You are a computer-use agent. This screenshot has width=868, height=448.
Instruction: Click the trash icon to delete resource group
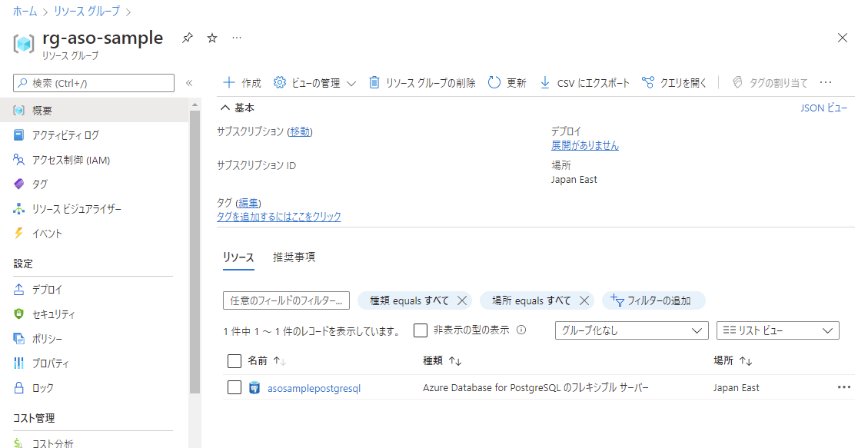[x=374, y=82]
